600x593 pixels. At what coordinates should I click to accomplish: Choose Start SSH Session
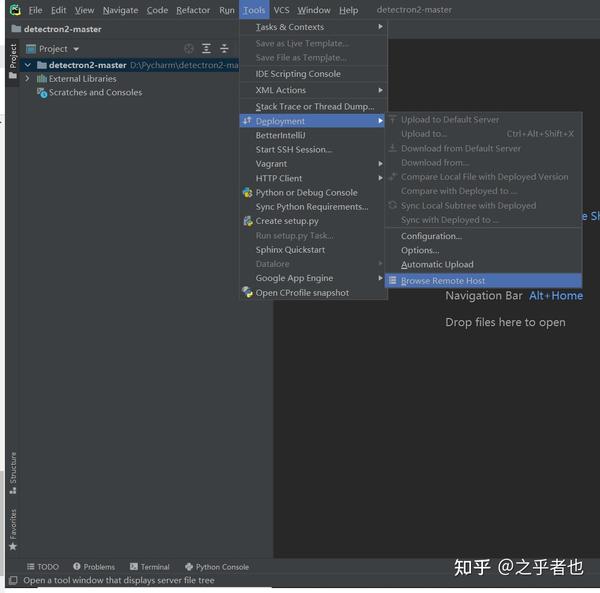(313, 150)
